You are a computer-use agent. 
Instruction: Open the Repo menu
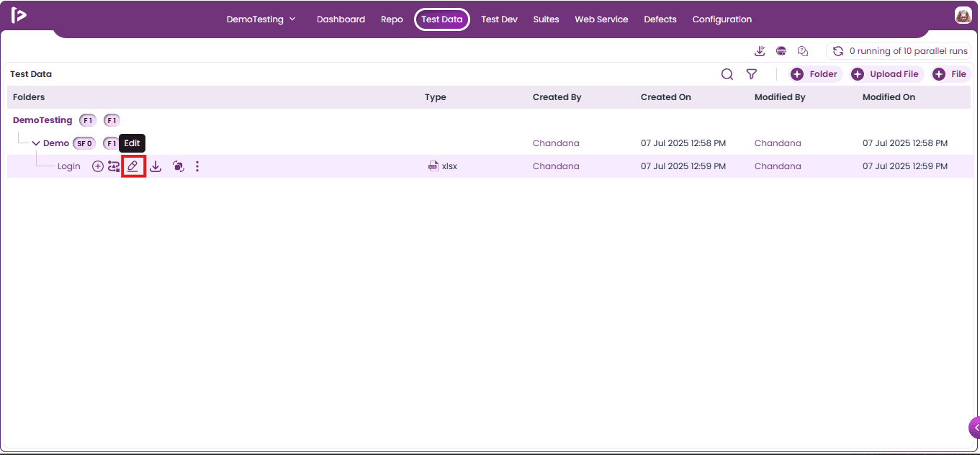point(392,19)
